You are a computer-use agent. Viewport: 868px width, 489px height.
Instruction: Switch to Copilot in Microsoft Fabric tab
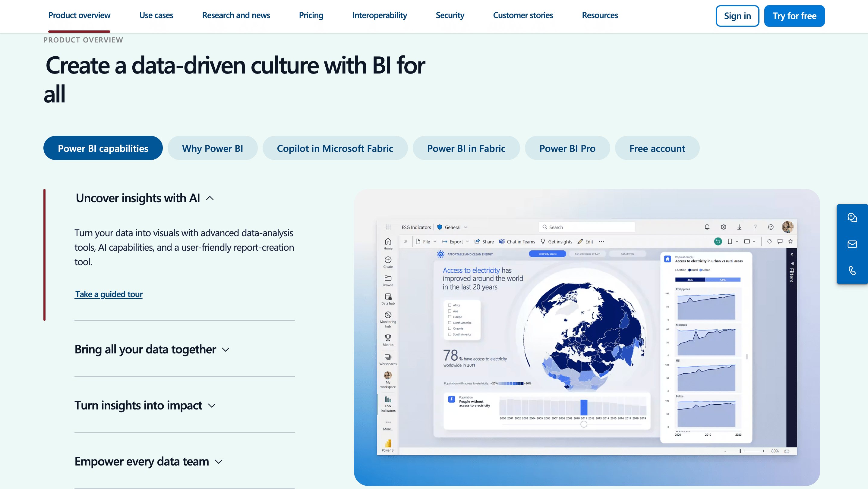pyautogui.click(x=335, y=148)
